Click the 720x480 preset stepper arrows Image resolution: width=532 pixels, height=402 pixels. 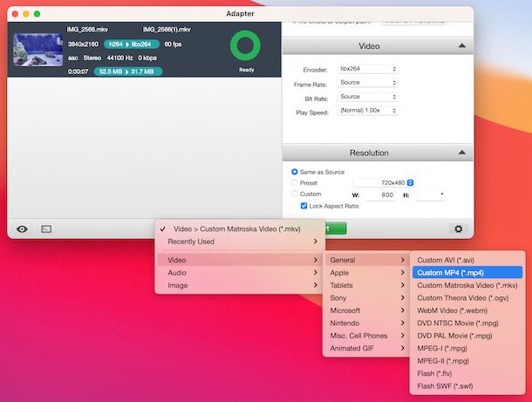click(x=411, y=182)
